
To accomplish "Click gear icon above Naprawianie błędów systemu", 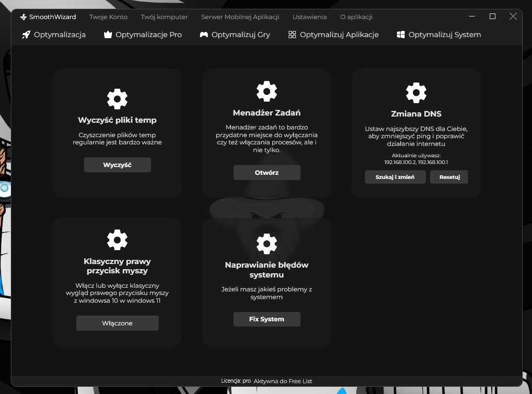I will [267, 243].
